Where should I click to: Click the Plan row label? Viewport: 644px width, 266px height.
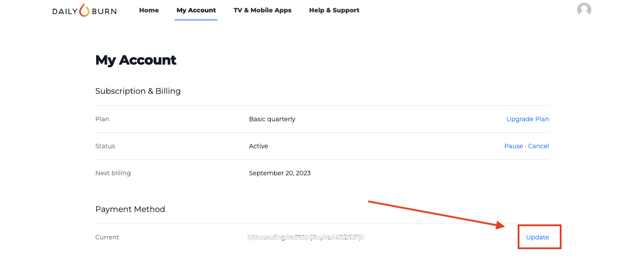(x=102, y=119)
